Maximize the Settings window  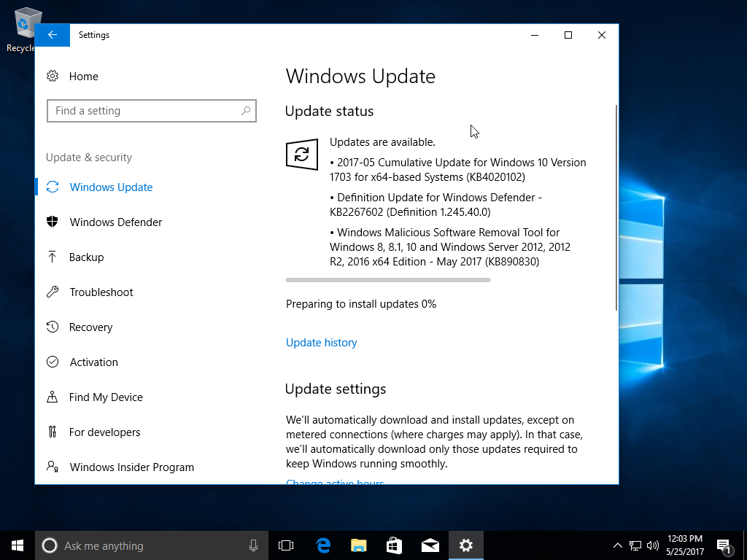(568, 35)
